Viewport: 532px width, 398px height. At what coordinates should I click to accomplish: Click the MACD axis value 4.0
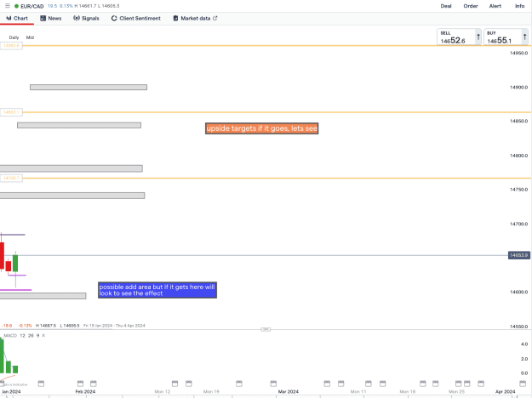click(524, 344)
